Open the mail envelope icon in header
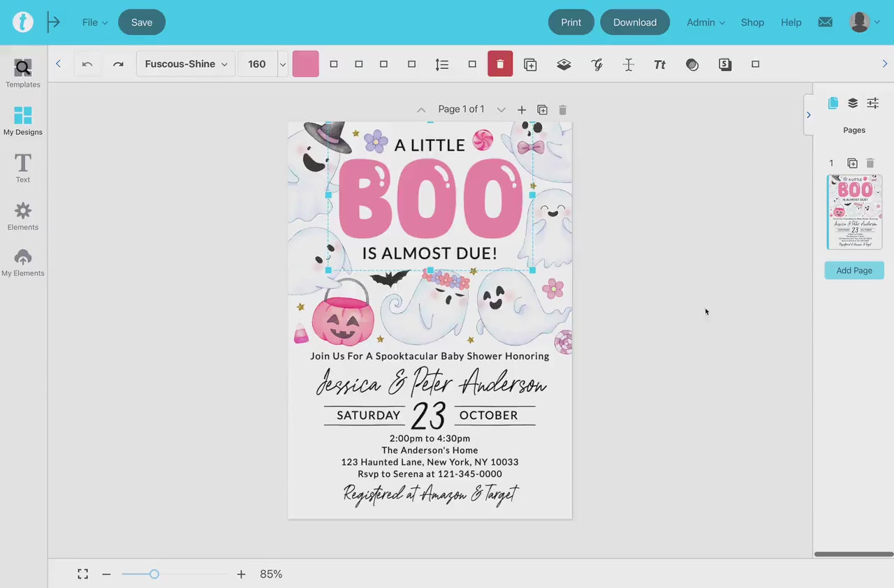The height and width of the screenshot is (588, 894). (825, 22)
